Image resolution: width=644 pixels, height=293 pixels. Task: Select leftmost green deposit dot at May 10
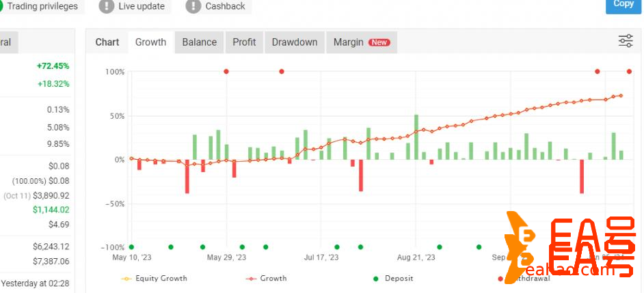click(x=131, y=247)
